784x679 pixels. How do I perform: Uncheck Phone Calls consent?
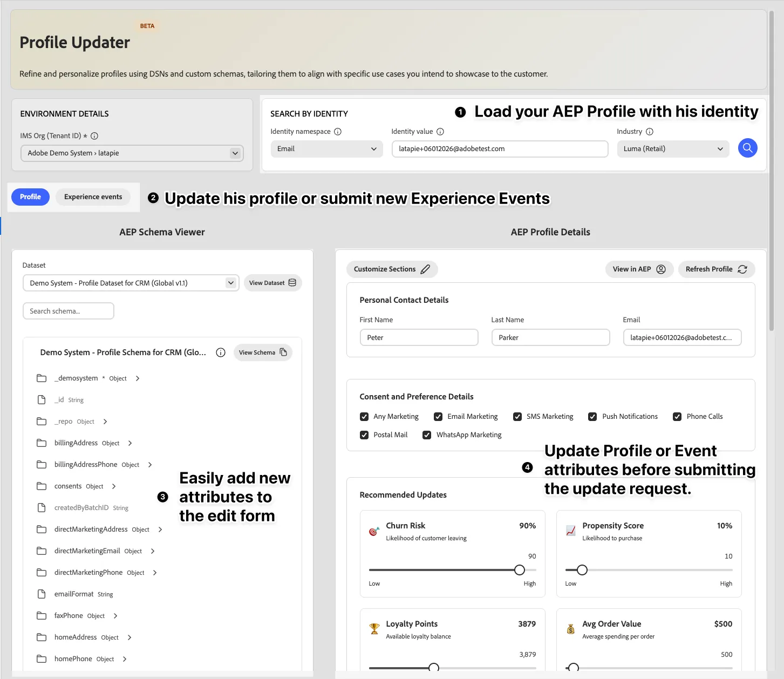click(x=677, y=417)
